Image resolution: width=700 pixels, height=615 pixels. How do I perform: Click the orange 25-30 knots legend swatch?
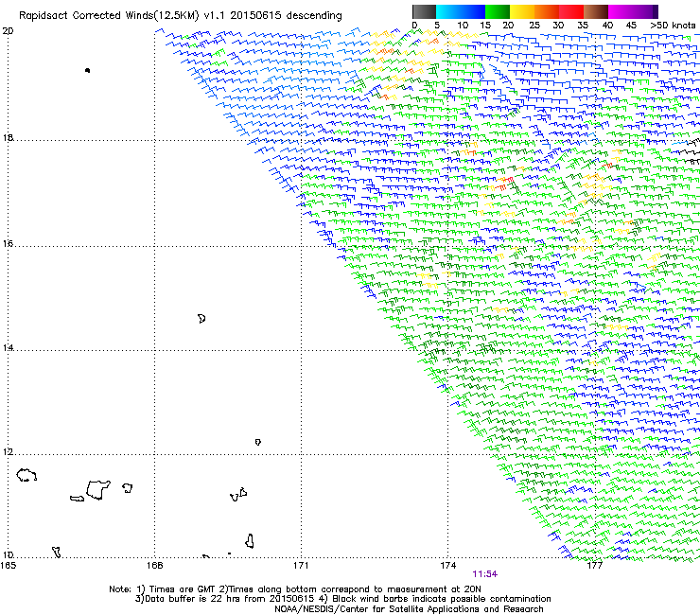547,11
